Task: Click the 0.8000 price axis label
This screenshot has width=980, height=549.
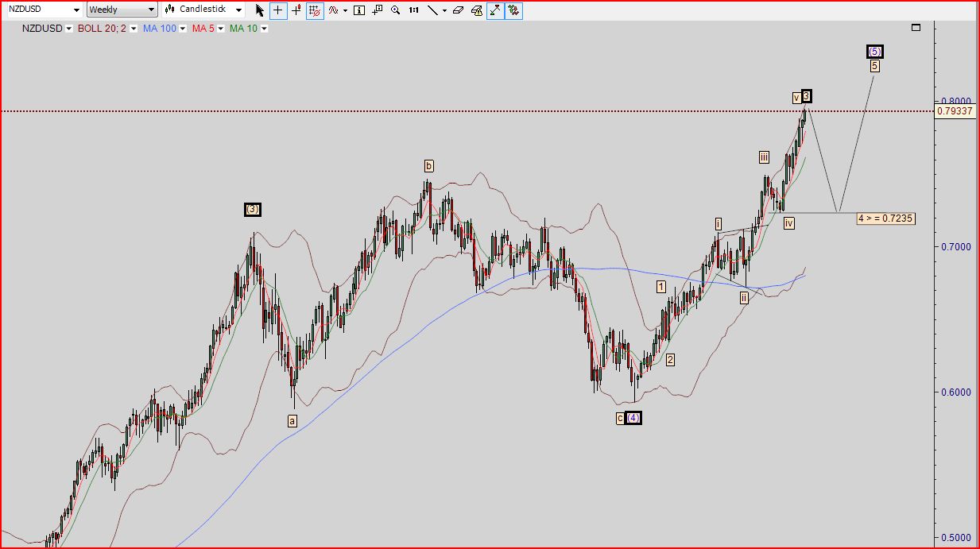Action: [x=955, y=101]
